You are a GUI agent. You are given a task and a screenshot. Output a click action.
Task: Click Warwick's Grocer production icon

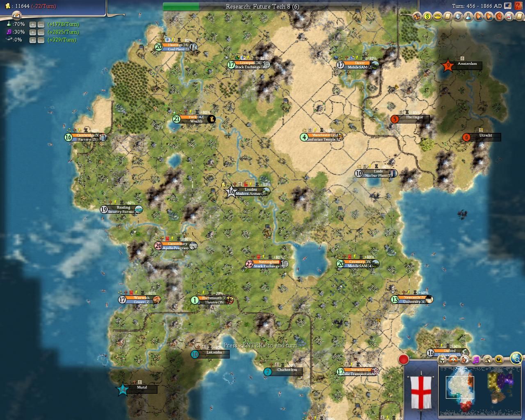tap(157, 300)
